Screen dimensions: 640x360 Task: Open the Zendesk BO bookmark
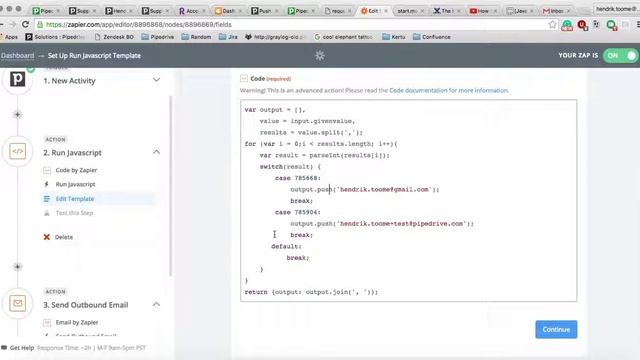114,37
